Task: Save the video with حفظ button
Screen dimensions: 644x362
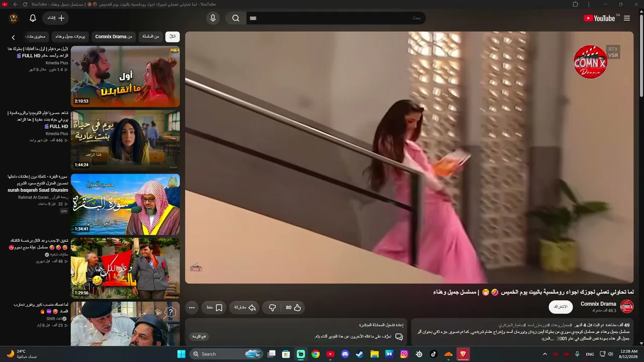Action: 214,308
